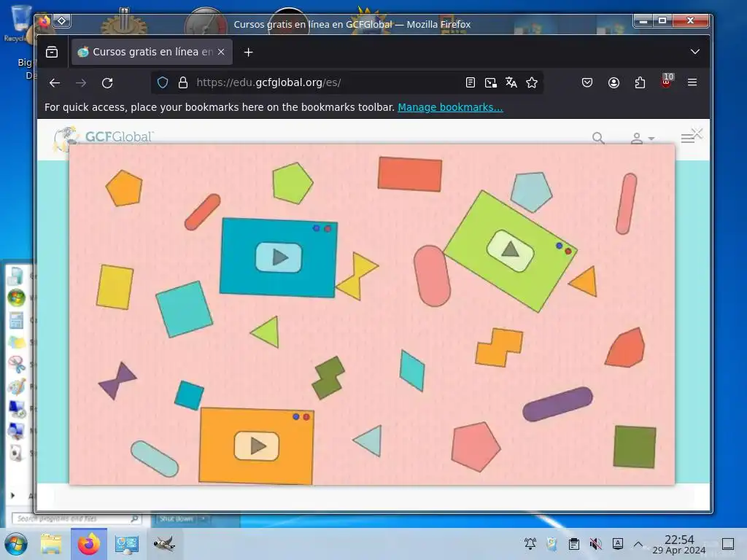Go back with the Firefox back arrow
747x560 pixels.
(54, 83)
